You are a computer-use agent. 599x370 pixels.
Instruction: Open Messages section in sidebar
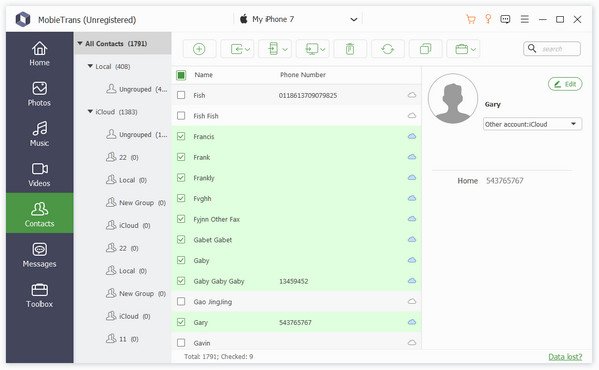pyautogui.click(x=40, y=255)
